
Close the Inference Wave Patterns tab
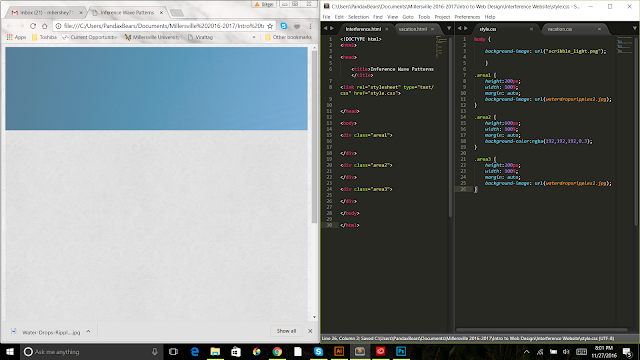point(161,13)
